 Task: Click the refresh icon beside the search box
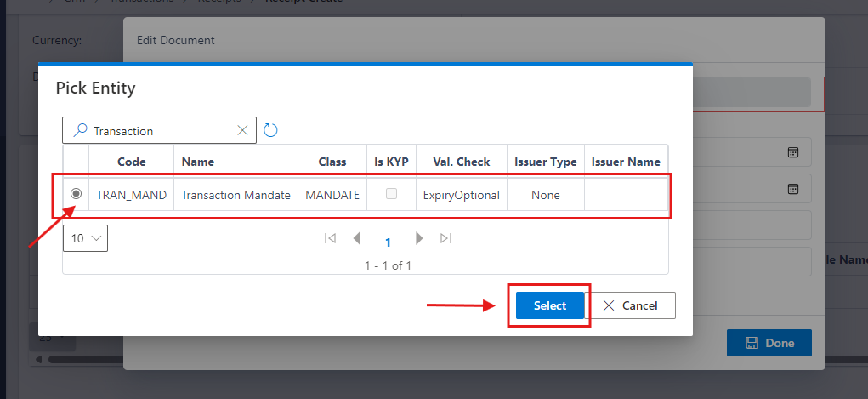tap(270, 130)
